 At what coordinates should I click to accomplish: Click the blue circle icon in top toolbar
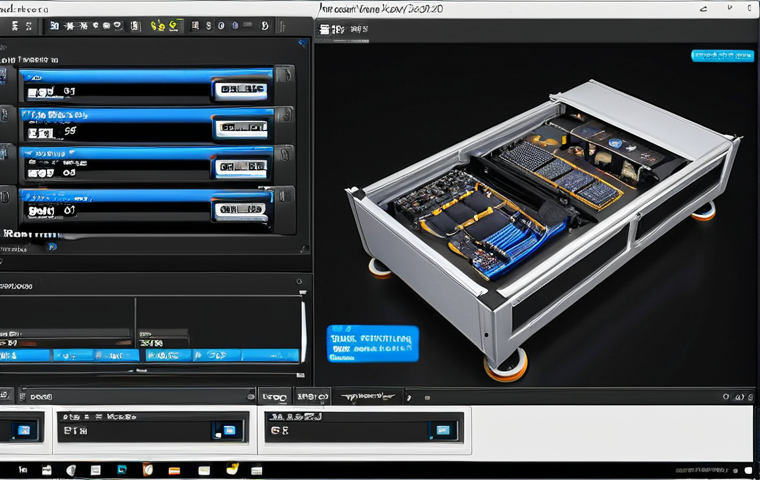coord(235,26)
